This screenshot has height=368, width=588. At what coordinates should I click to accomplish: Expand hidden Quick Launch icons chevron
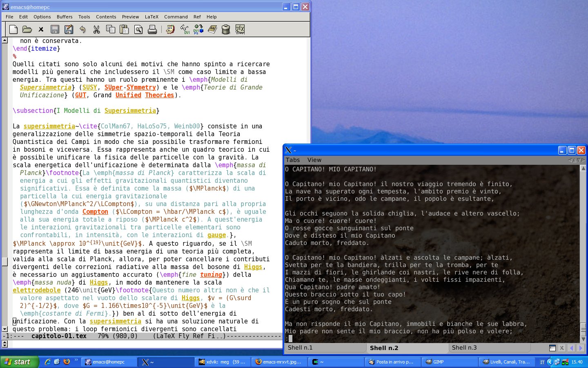76,361
